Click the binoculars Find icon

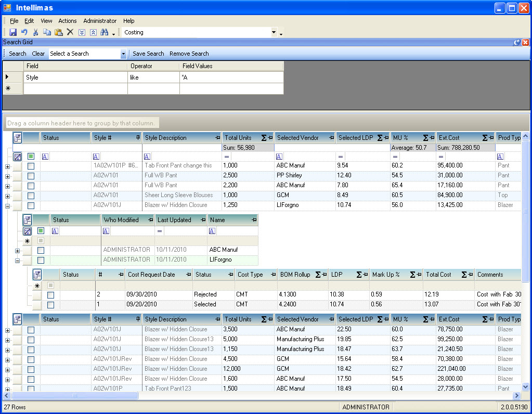[104, 32]
